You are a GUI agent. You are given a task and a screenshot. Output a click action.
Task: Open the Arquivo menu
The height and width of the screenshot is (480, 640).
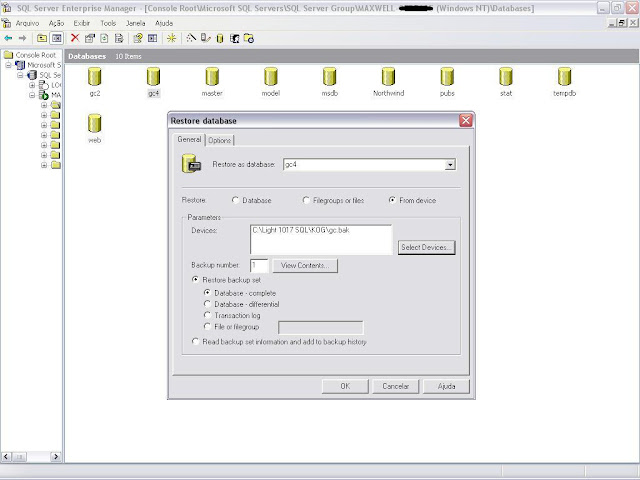27,23
